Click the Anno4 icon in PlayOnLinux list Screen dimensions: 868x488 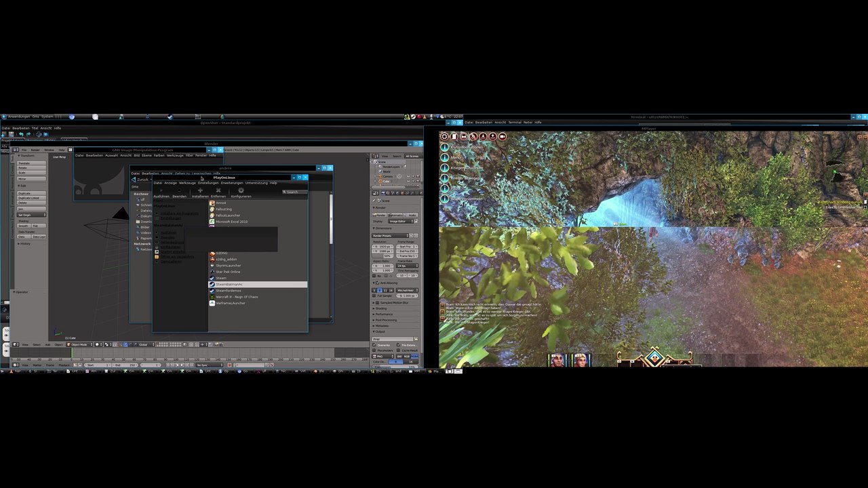tap(212, 203)
